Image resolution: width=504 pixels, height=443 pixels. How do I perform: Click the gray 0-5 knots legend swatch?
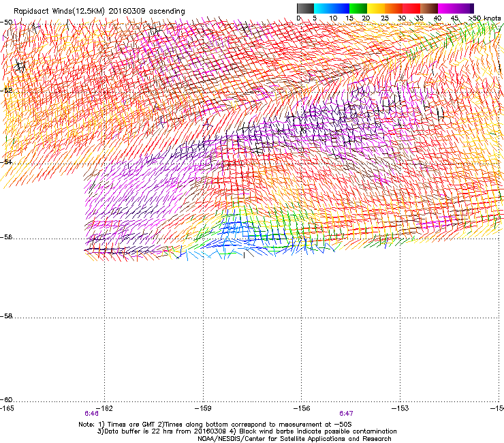pyautogui.click(x=305, y=8)
